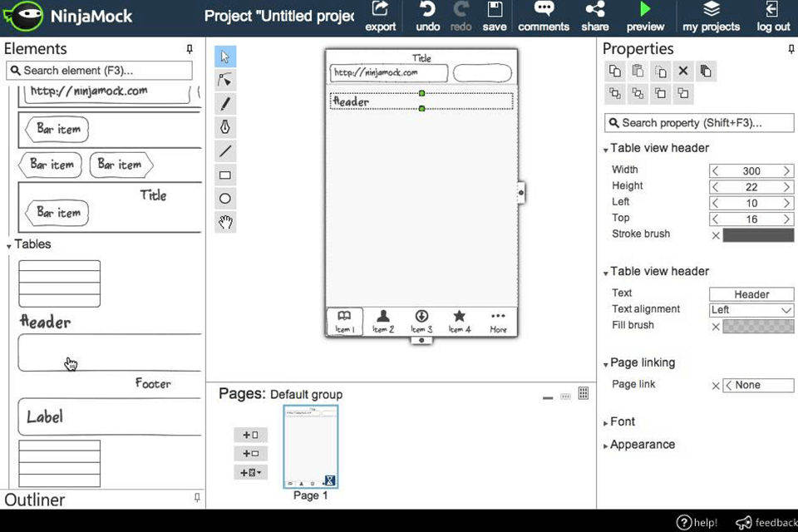Select the Page 1 thumbnail
The height and width of the screenshot is (532, 798).
(310, 446)
